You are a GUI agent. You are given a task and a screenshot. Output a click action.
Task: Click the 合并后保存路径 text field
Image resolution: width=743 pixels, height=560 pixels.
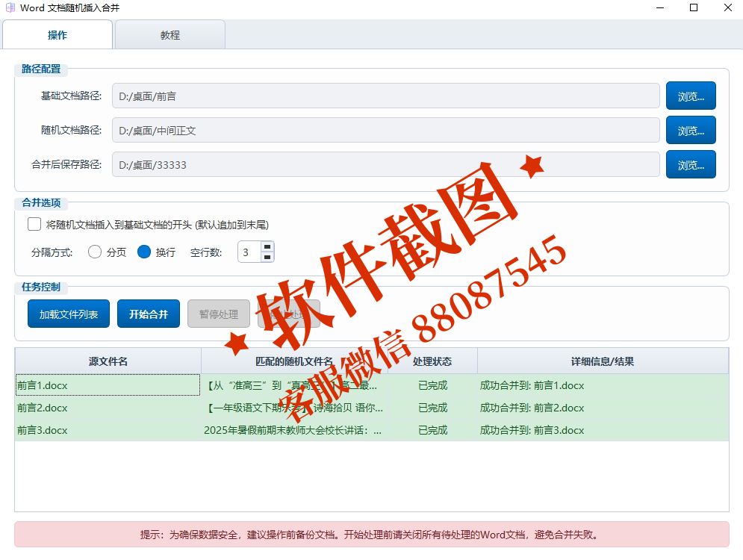click(x=385, y=164)
